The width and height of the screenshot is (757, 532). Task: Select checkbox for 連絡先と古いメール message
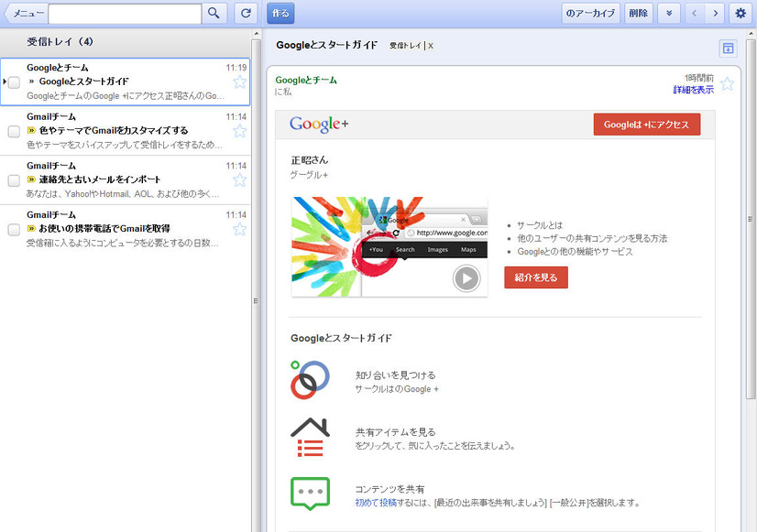[x=14, y=180]
